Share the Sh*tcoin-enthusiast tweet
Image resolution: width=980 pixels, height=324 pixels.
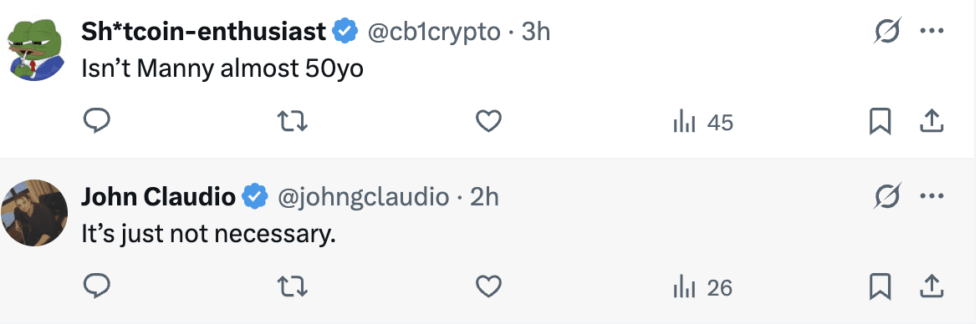pyautogui.click(x=932, y=121)
